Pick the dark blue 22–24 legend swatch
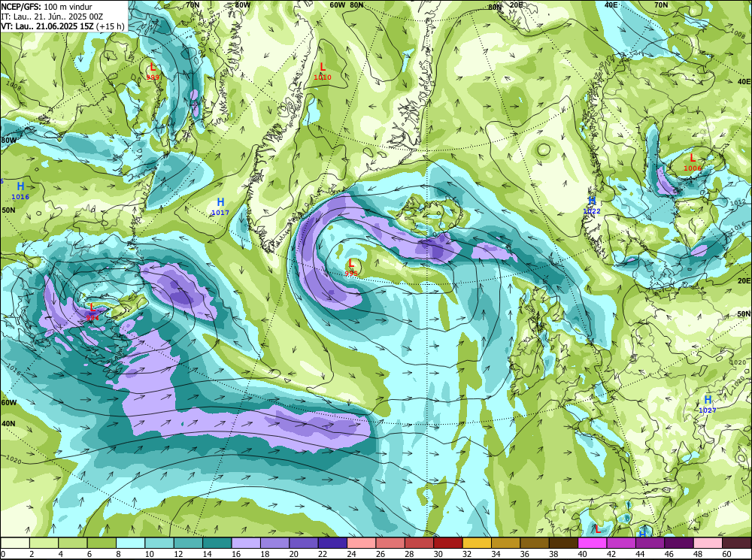 332,543
